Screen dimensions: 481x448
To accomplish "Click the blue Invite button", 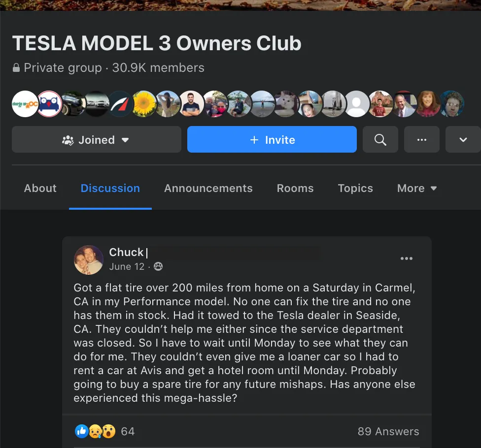I will point(272,139).
